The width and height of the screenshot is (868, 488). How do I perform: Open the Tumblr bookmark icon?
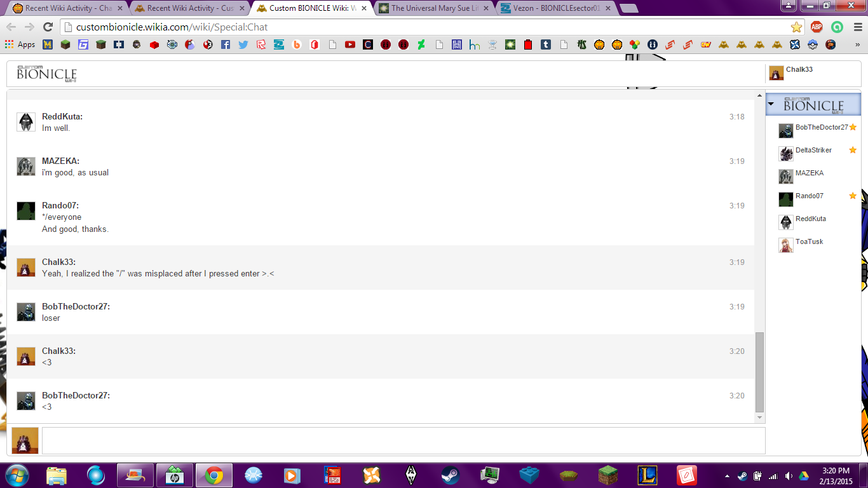coord(546,44)
